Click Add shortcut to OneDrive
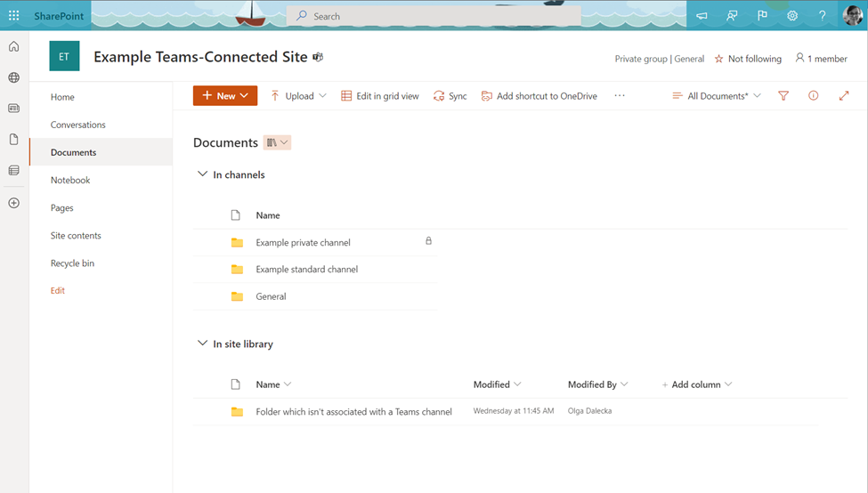This screenshot has width=868, height=493. (x=539, y=96)
